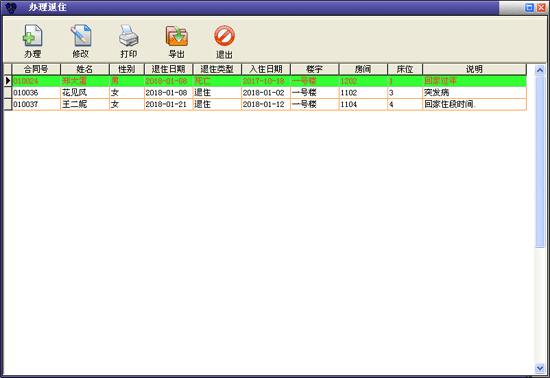Click the 退住日期 column header
550x378 pixels.
click(168, 69)
